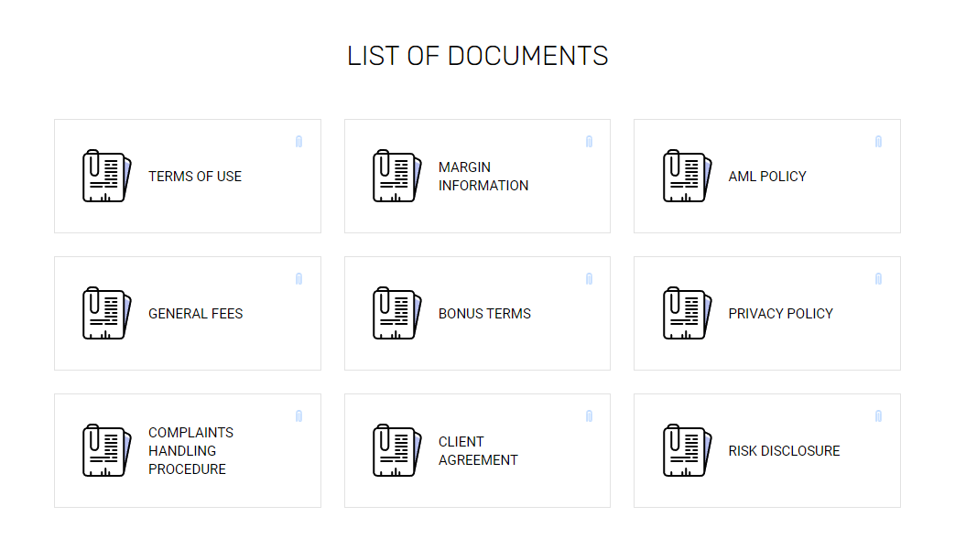Viewport: 955px width, 560px height.
Task: Click the document icon beside General Fees
Action: click(106, 313)
